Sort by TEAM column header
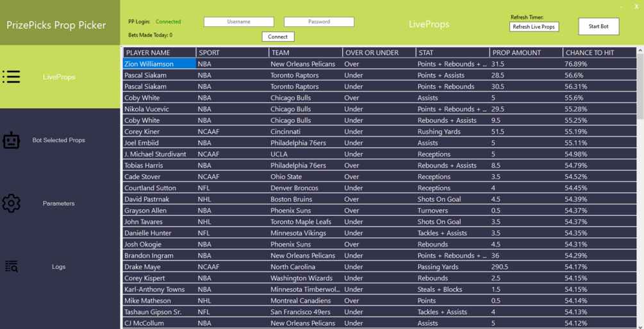 click(x=306, y=52)
